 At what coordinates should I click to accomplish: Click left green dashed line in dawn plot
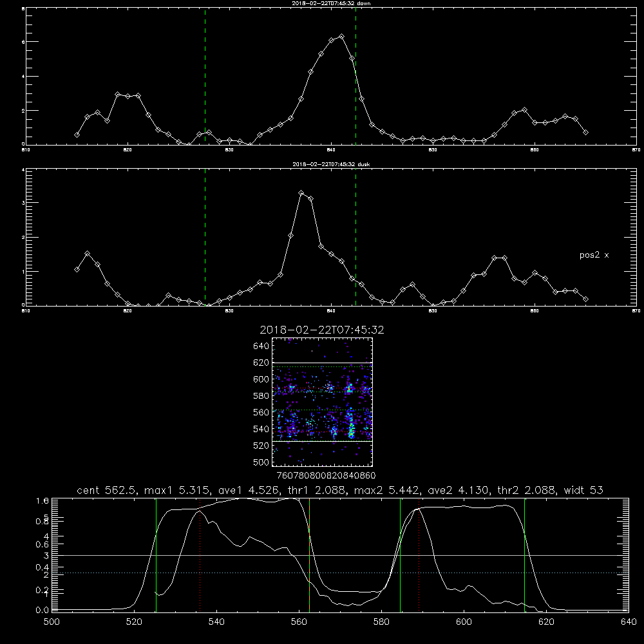pos(205,77)
